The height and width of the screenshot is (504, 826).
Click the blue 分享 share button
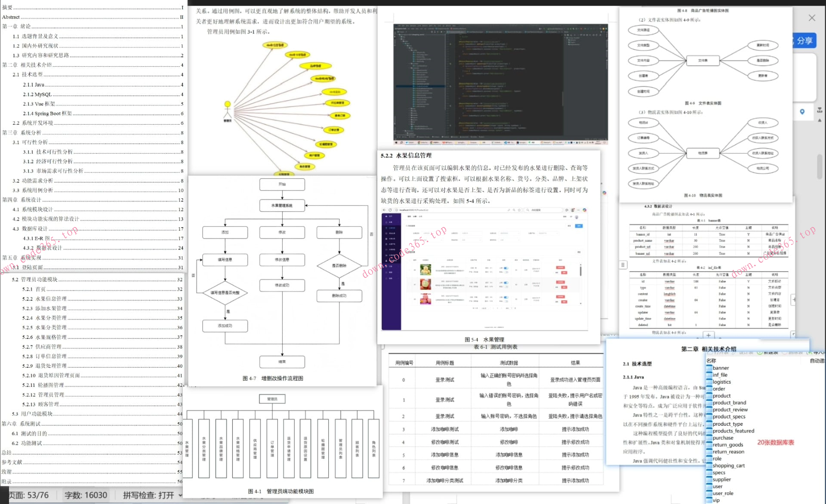804,41
